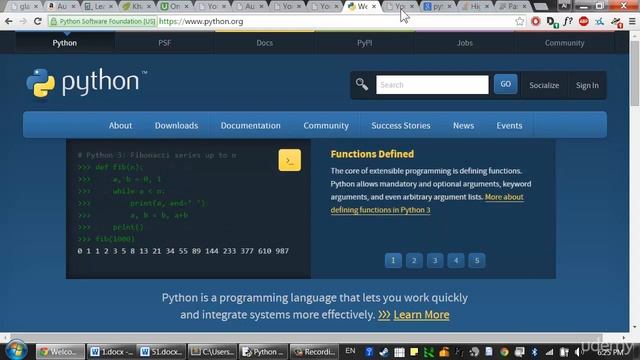
Task: Open 1.docx in the taskbar
Action: click(x=111, y=351)
